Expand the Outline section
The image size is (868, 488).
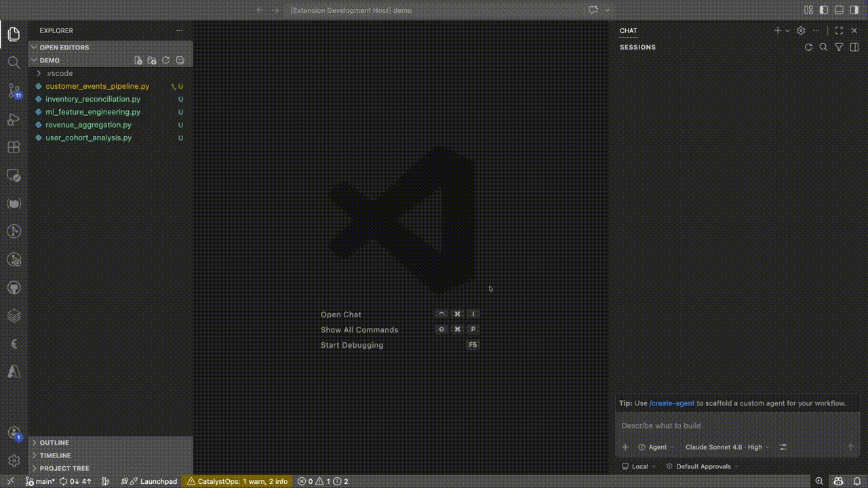[111, 443]
